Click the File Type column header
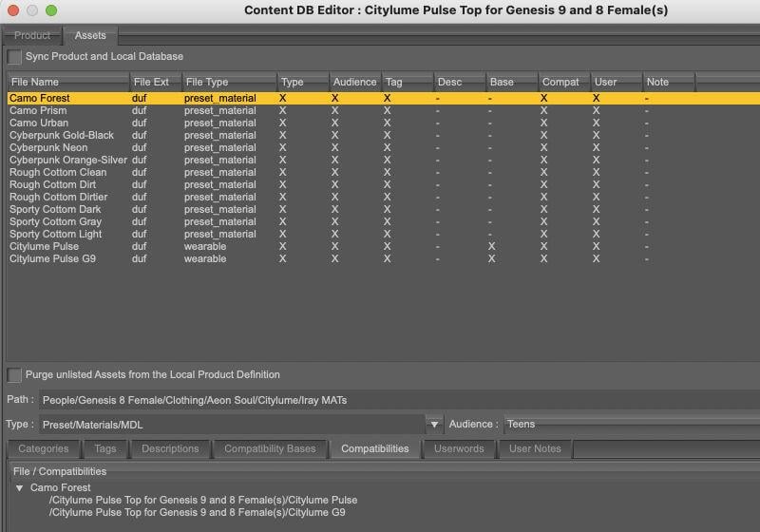 [229, 82]
